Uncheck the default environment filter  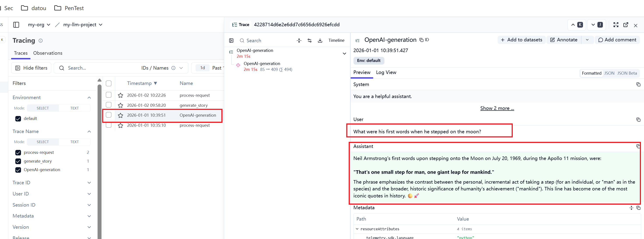[x=18, y=119]
